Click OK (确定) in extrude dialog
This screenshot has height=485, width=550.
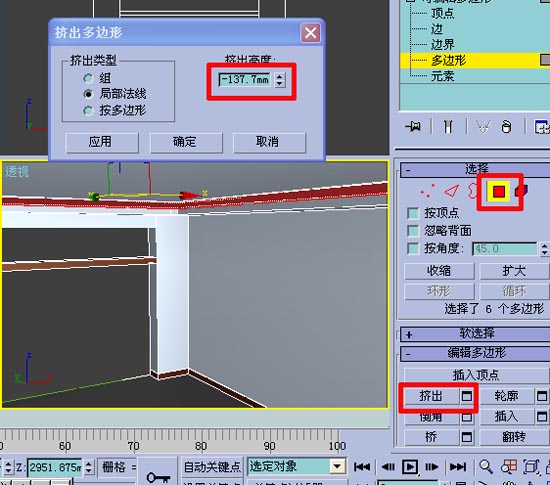click(x=186, y=142)
